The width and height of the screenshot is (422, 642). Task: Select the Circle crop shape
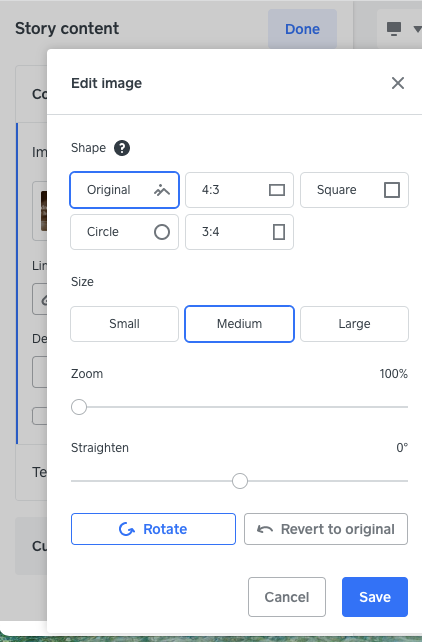click(124, 232)
